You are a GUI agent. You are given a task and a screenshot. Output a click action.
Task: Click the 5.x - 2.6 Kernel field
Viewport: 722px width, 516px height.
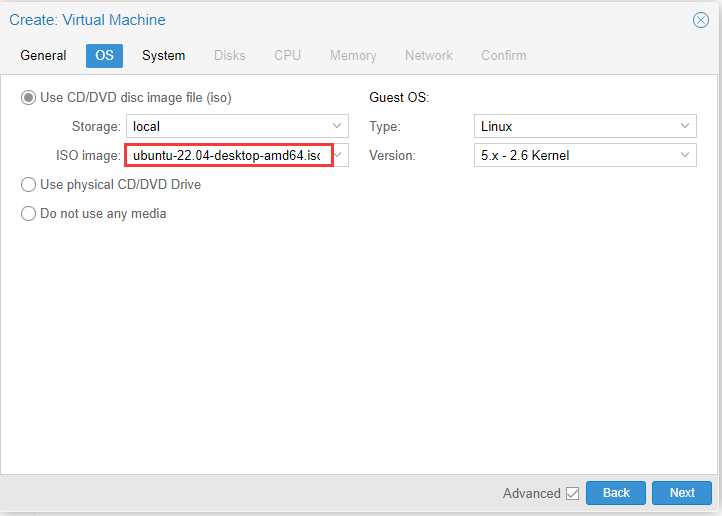[x=574, y=155]
